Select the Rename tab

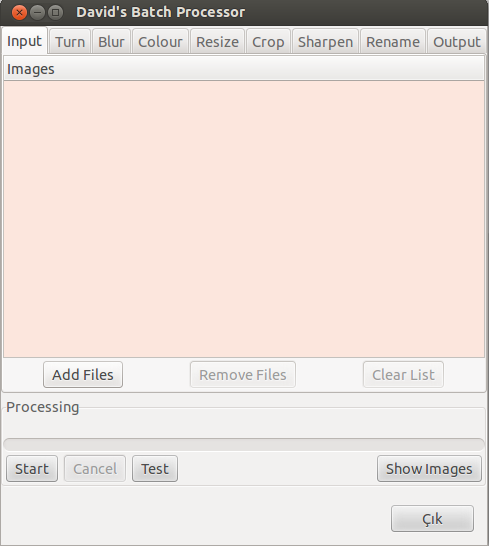[393, 42]
